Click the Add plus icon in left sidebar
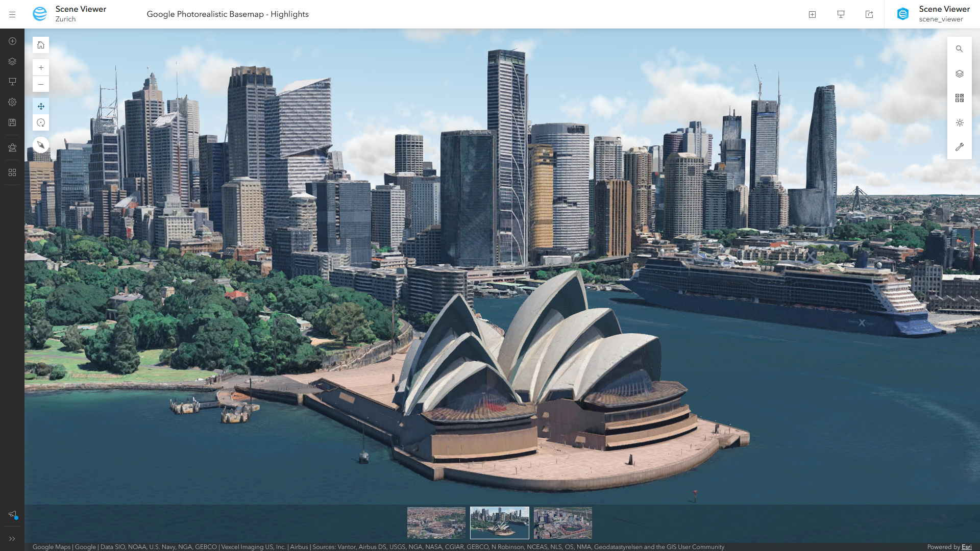Image resolution: width=980 pixels, height=551 pixels. pyautogui.click(x=12, y=41)
